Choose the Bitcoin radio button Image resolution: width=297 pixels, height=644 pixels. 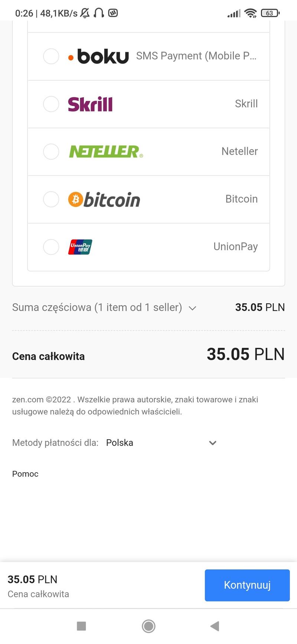coord(51,199)
